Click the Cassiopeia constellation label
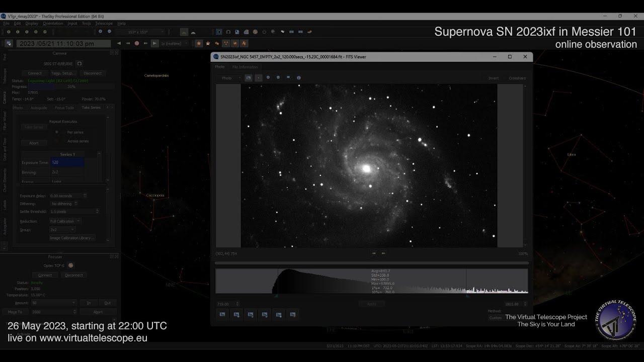The image size is (644, 362). pos(155,195)
